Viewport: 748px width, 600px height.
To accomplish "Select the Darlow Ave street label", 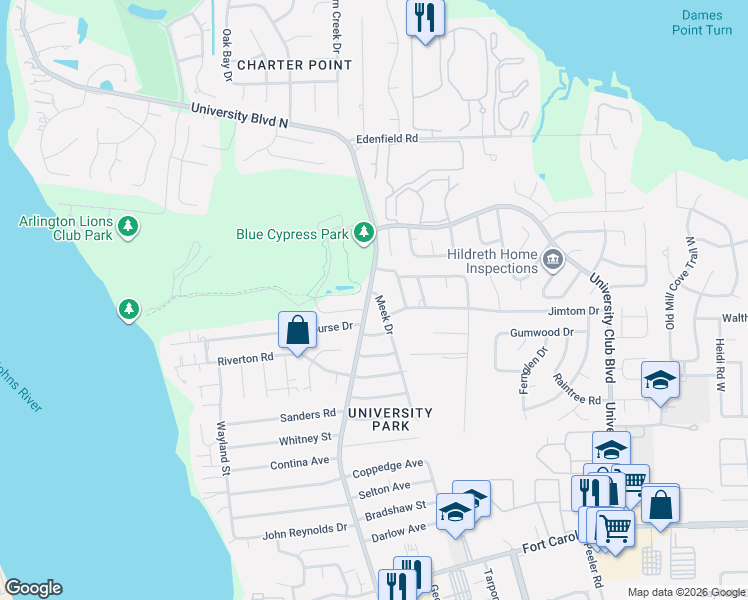I will (398, 532).
